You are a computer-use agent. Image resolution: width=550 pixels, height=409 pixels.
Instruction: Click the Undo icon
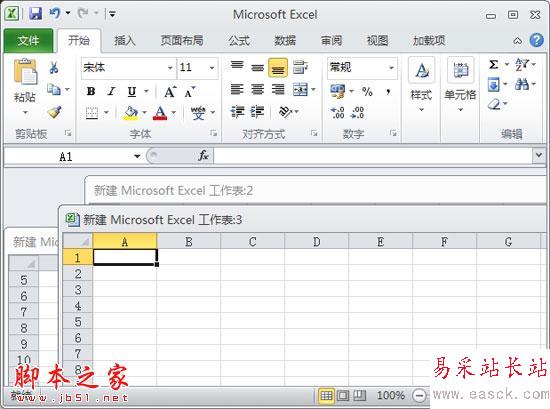55,13
